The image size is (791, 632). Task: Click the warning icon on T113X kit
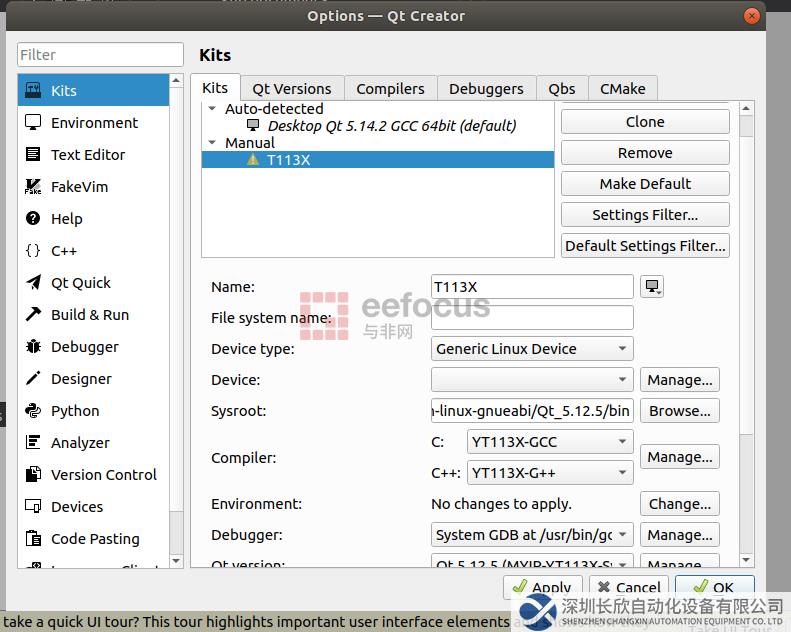click(x=253, y=160)
